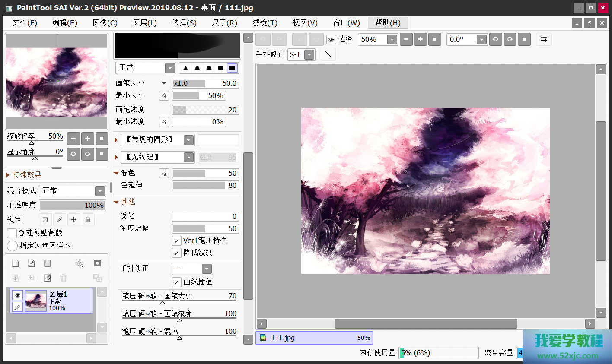Click the flip canvas horizontally icon
This screenshot has height=364, width=612.
point(544,39)
